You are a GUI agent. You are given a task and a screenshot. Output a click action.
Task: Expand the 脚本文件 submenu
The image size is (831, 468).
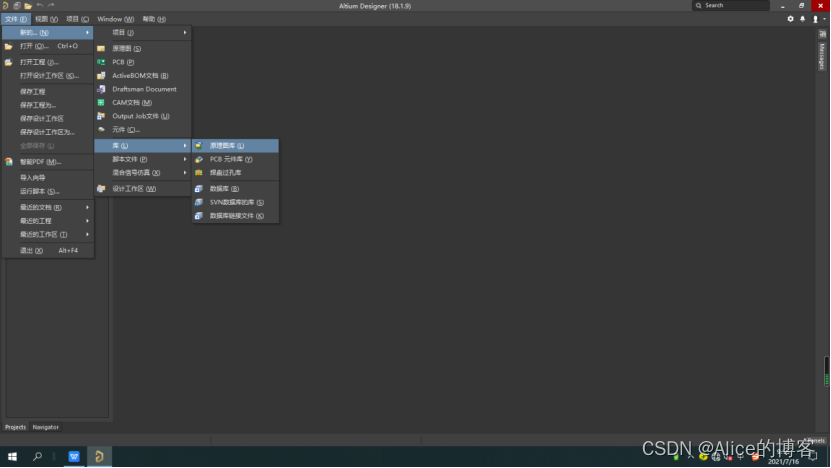pos(143,159)
